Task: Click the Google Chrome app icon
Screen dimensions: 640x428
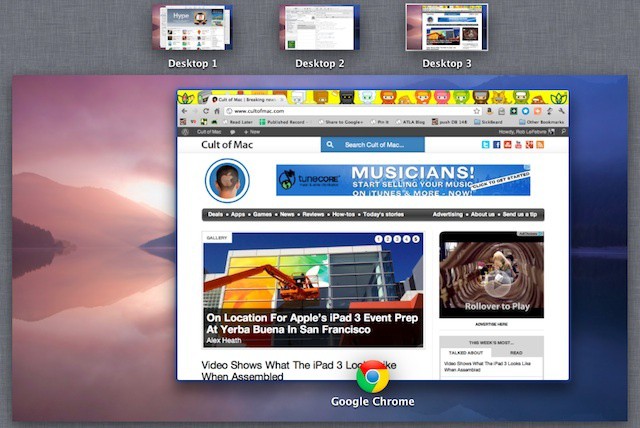Action: pos(372,377)
